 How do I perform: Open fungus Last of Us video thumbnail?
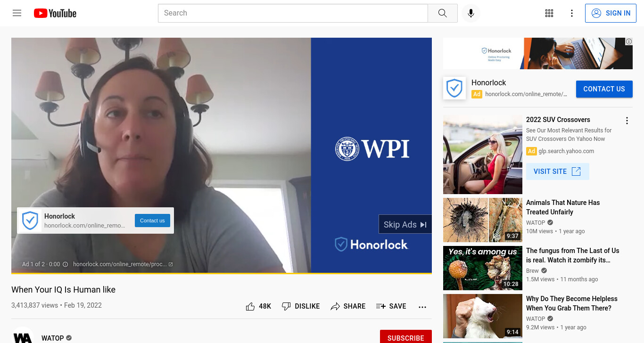pos(483,268)
